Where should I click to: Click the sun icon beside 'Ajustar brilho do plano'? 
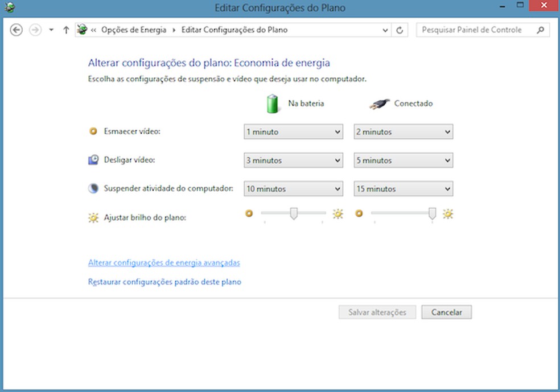(x=93, y=217)
